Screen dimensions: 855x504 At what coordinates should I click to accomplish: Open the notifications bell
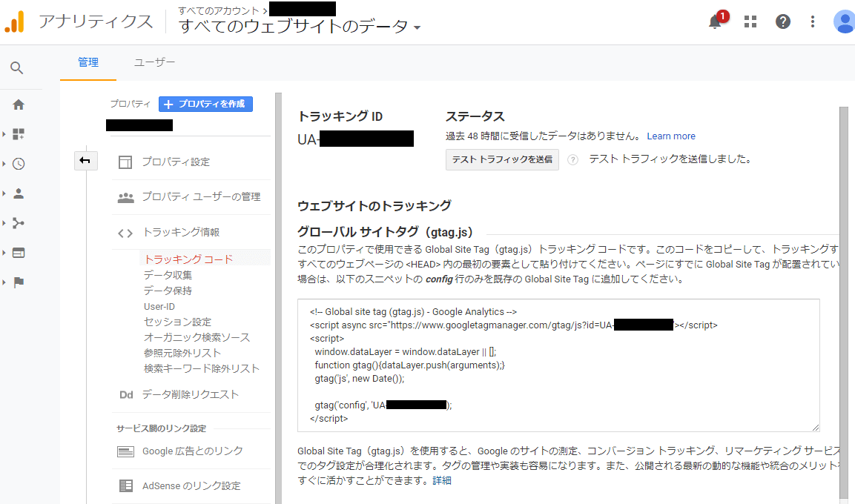[x=716, y=21]
